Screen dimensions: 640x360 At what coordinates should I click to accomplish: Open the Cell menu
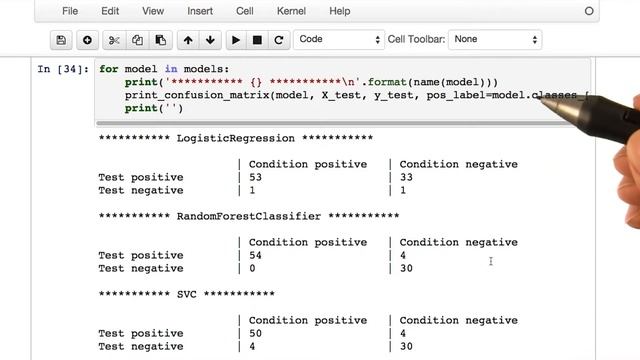pos(244,11)
